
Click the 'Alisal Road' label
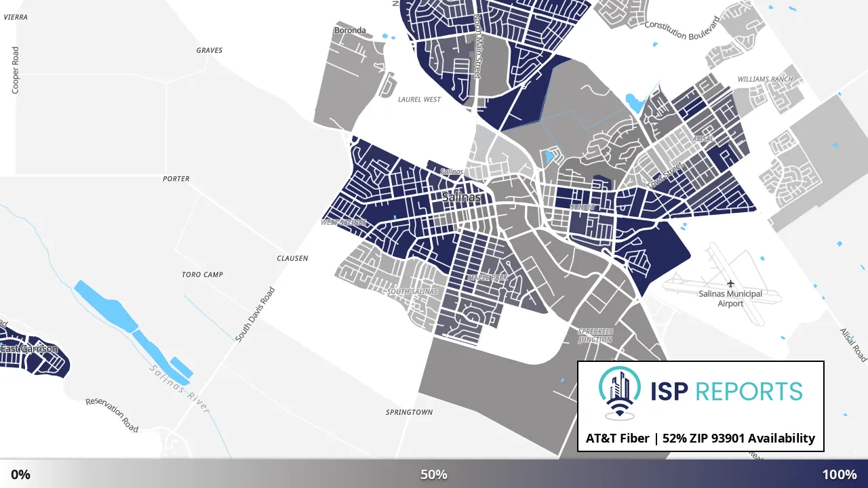tap(853, 344)
